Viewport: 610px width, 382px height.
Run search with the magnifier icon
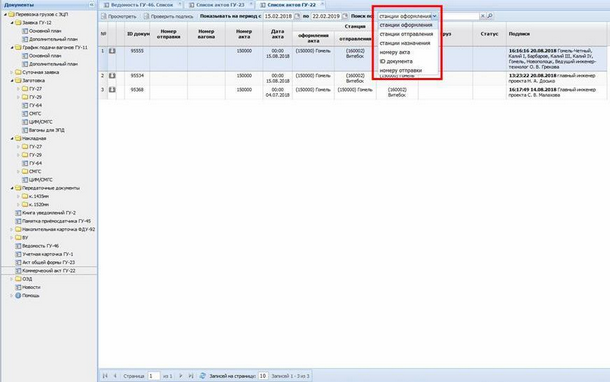490,16
